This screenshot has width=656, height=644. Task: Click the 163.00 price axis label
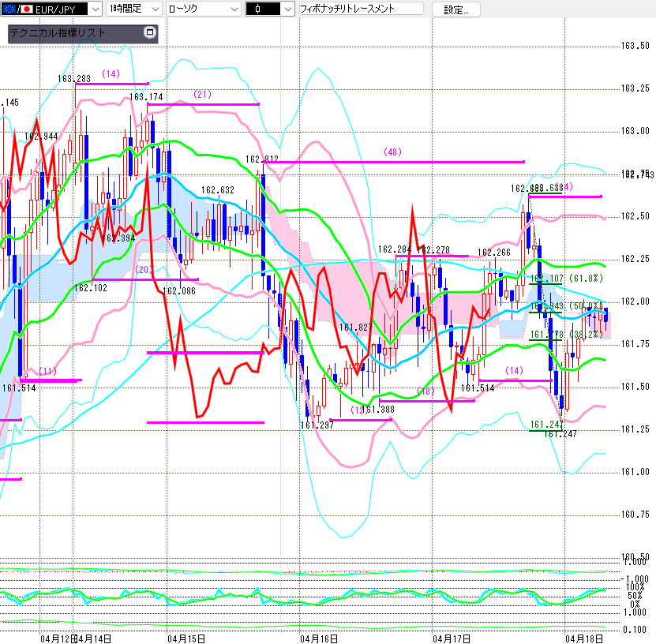tap(635, 131)
